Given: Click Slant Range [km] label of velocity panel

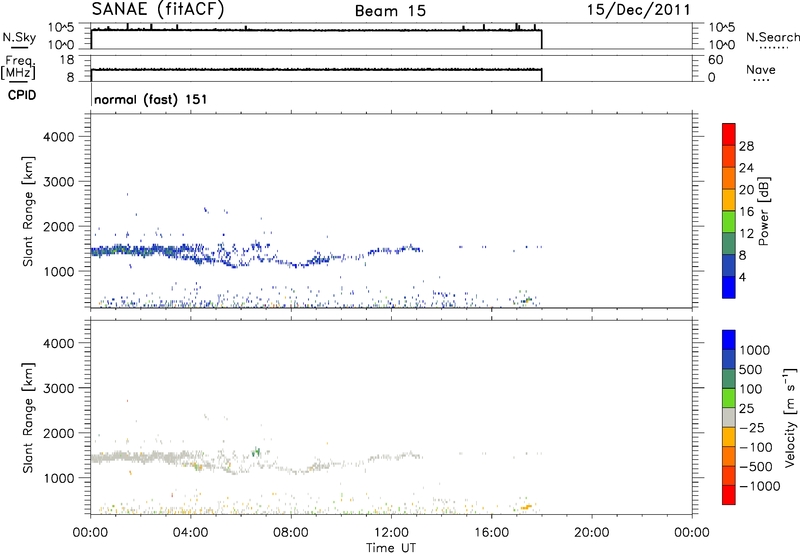Looking at the screenshot, I should (x=28, y=418).
